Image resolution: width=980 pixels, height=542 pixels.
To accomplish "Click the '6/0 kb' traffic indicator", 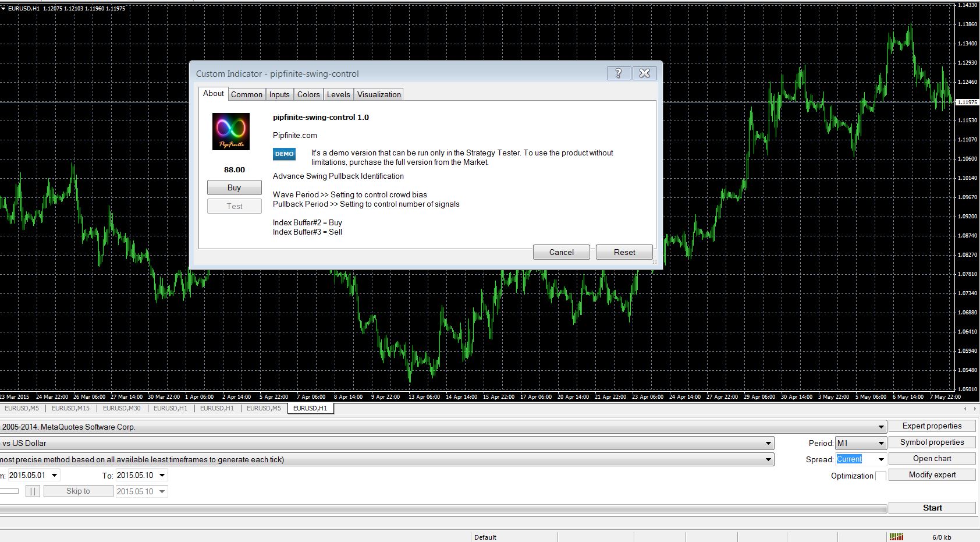I will click(942, 537).
